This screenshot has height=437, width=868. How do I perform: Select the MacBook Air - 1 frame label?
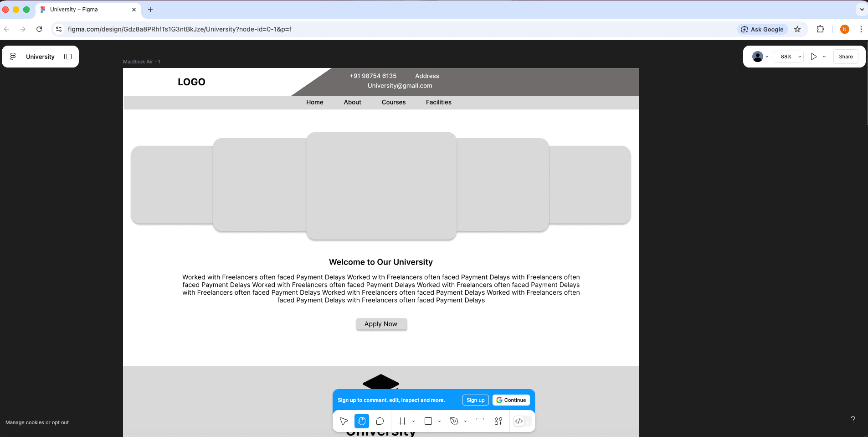coord(142,62)
